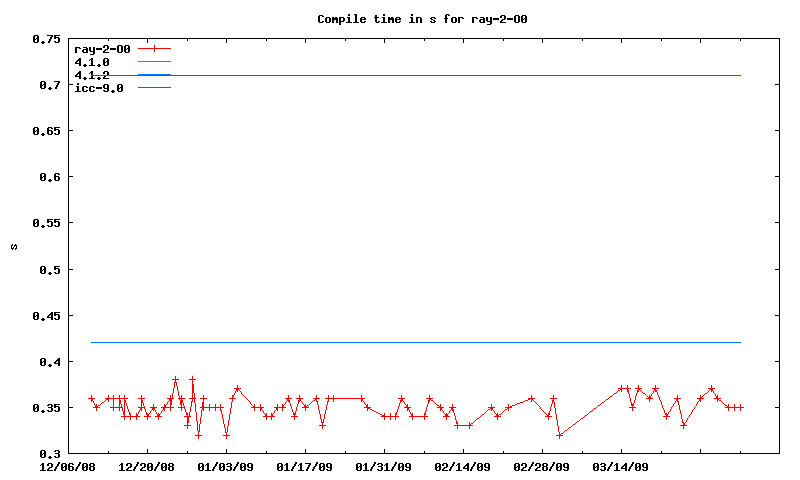
Task: Click the 0.65 y-axis tick label
Action: click(x=46, y=131)
